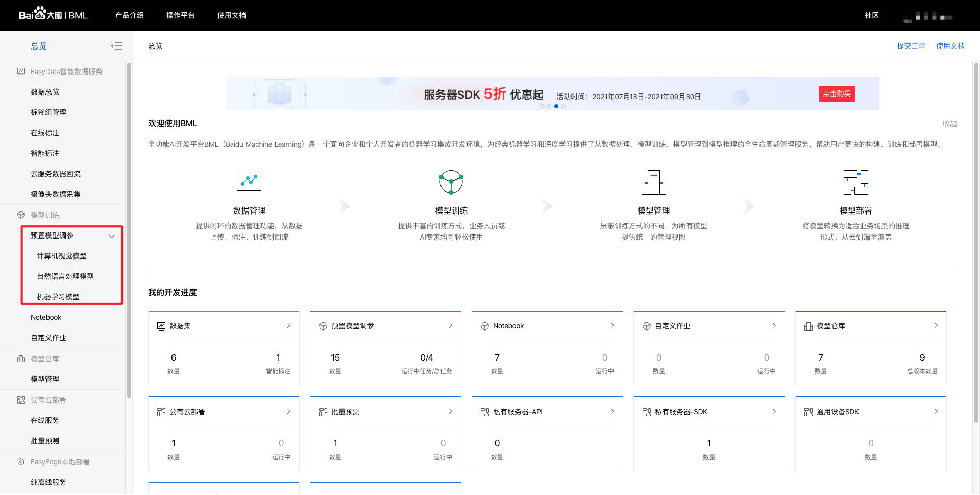Open 智能标注 in the sidebar

[45, 153]
